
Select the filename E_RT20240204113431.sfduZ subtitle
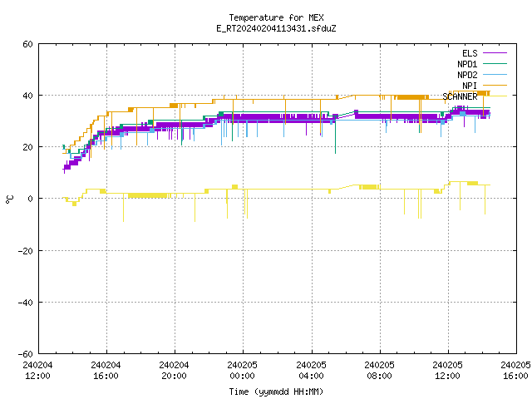click(x=276, y=28)
